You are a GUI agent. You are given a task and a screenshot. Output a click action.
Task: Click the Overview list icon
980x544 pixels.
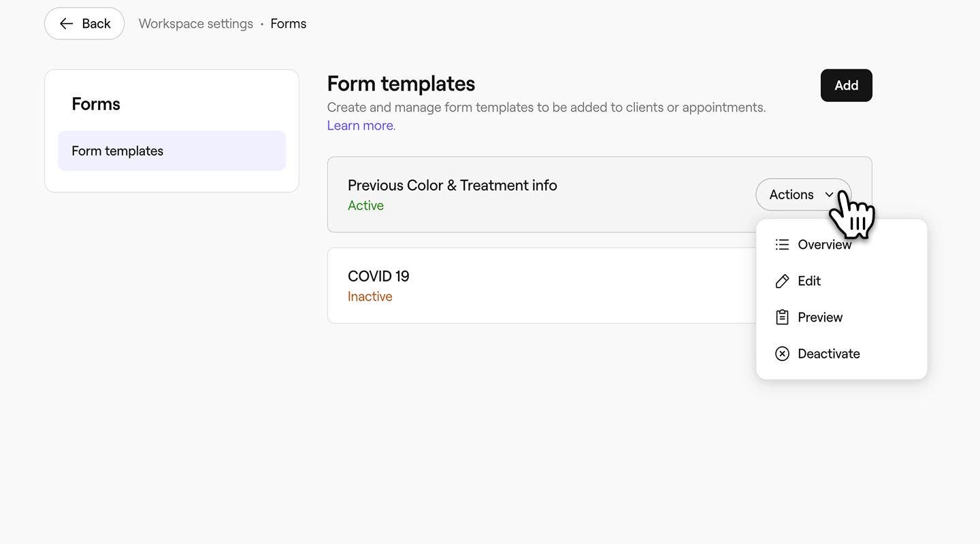point(782,245)
